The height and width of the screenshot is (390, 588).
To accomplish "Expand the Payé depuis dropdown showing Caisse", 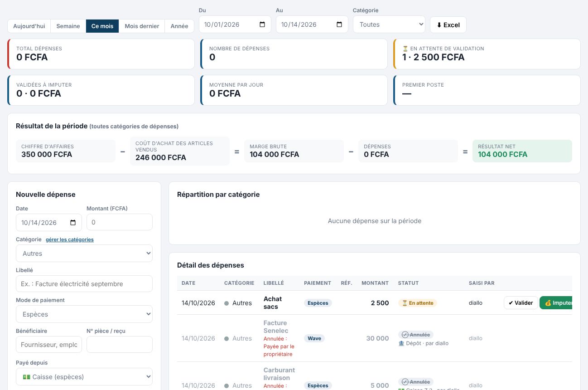I will [84, 377].
